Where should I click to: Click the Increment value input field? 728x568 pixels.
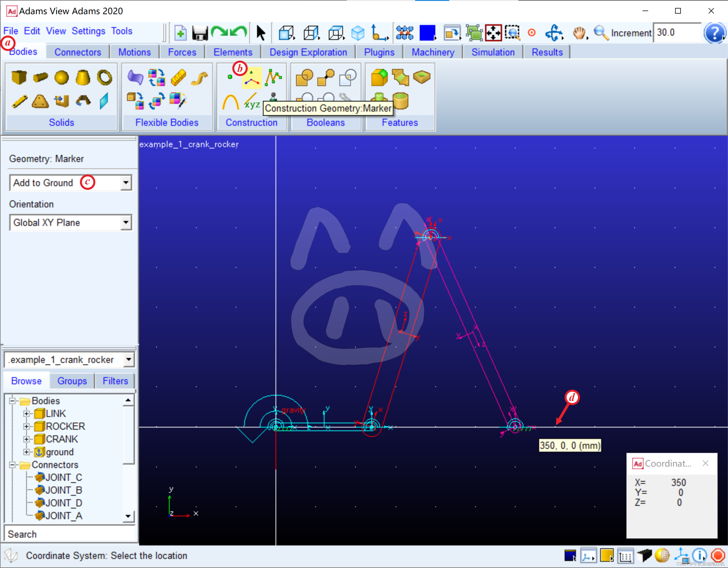click(x=677, y=33)
